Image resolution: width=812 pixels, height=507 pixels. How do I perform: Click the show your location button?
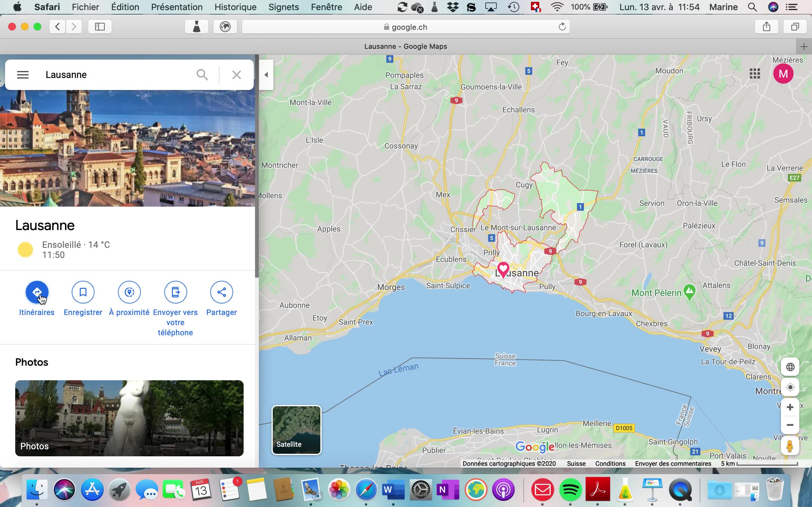click(x=790, y=387)
